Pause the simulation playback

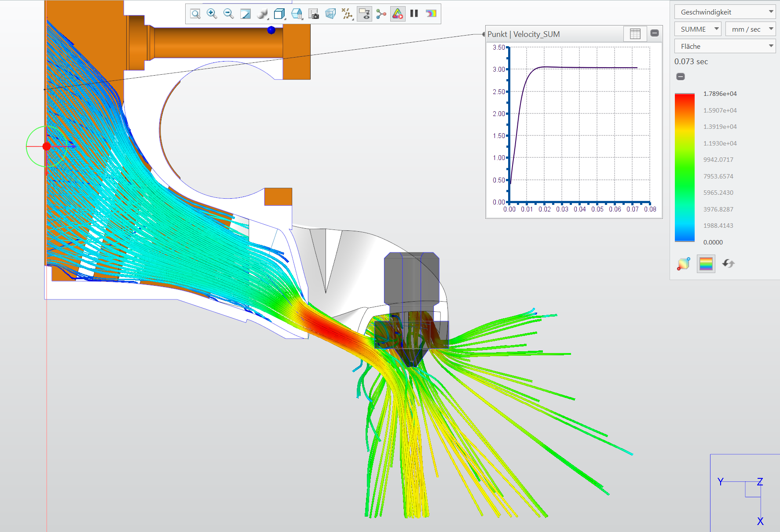coord(414,14)
